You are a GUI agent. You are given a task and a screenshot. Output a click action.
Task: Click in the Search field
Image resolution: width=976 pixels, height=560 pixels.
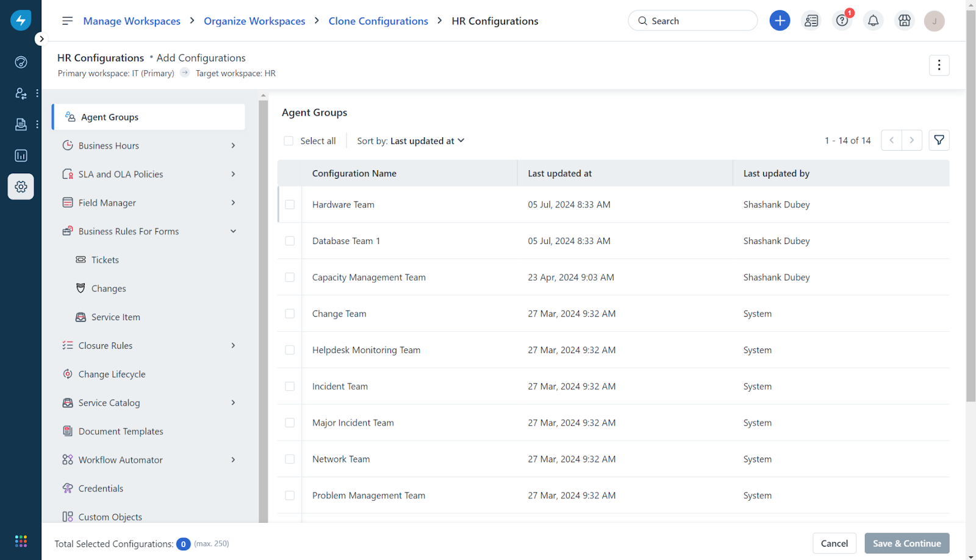[x=693, y=21]
